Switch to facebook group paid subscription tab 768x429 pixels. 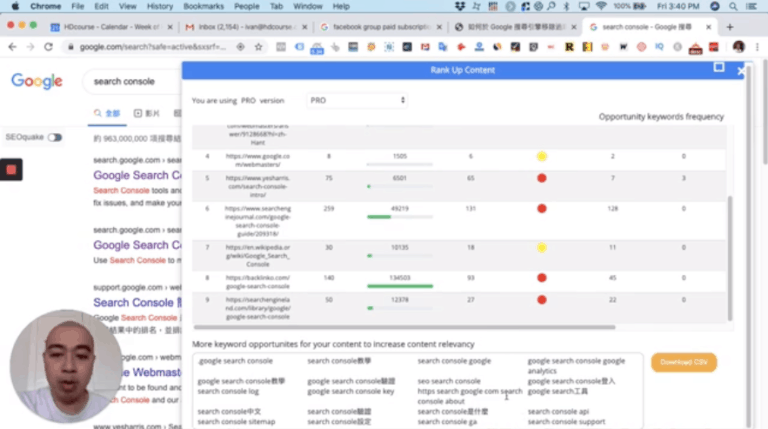(x=382, y=27)
